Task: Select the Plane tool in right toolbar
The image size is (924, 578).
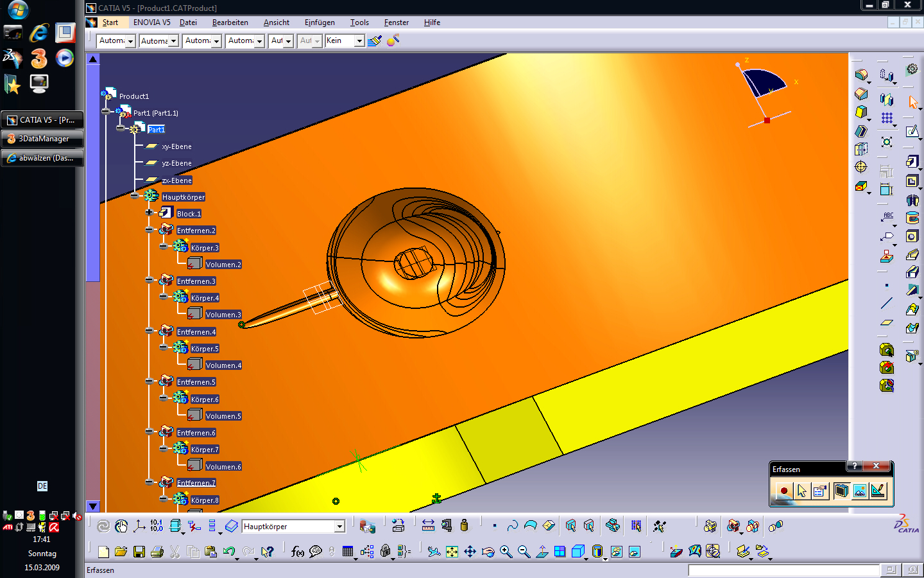Action: coord(886,323)
